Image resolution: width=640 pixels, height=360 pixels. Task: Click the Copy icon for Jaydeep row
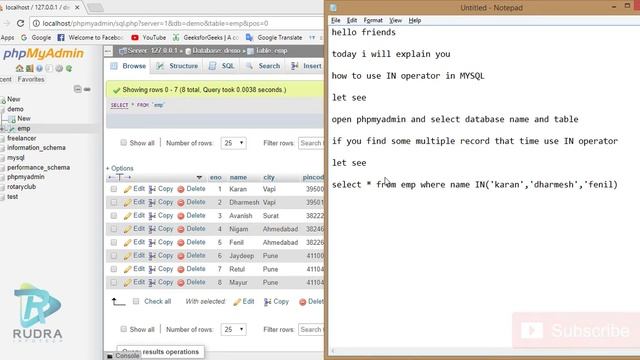click(x=152, y=256)
